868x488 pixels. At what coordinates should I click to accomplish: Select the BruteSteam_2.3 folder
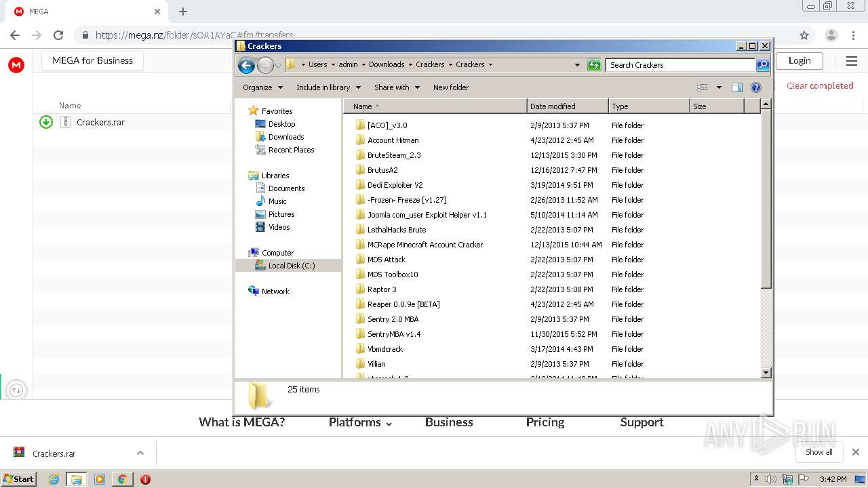394,155
